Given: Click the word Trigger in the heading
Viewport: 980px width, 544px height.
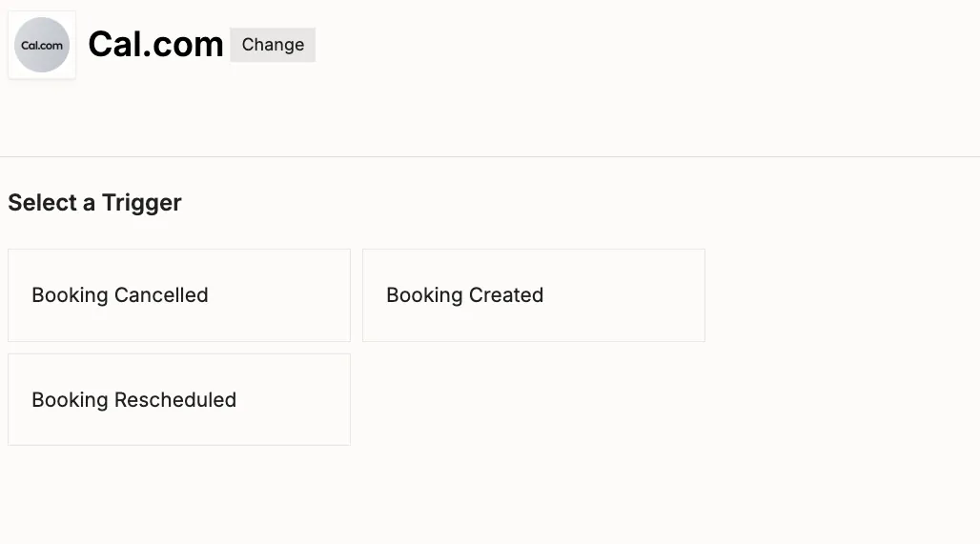Looking at the screenshot, I should [142, 203].
